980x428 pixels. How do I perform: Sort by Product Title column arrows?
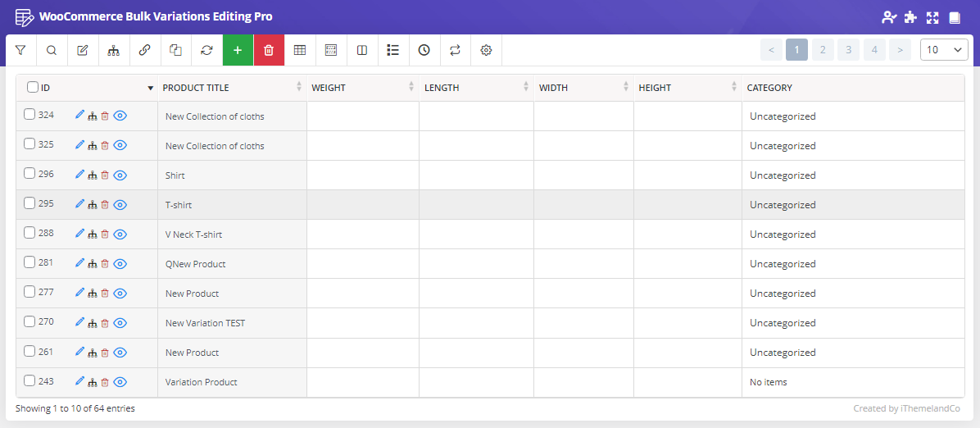pyautogui.click(x=299, y=88)
